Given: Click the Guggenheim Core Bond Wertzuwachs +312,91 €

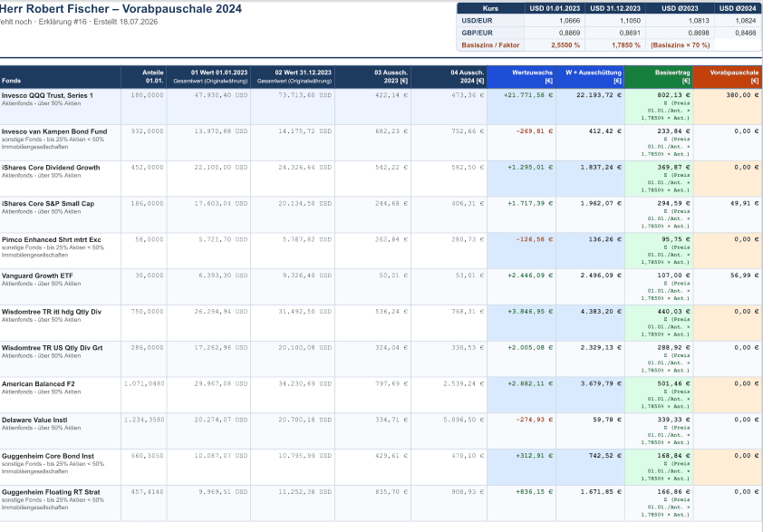Looking at the screenshot, I should 535,456.
